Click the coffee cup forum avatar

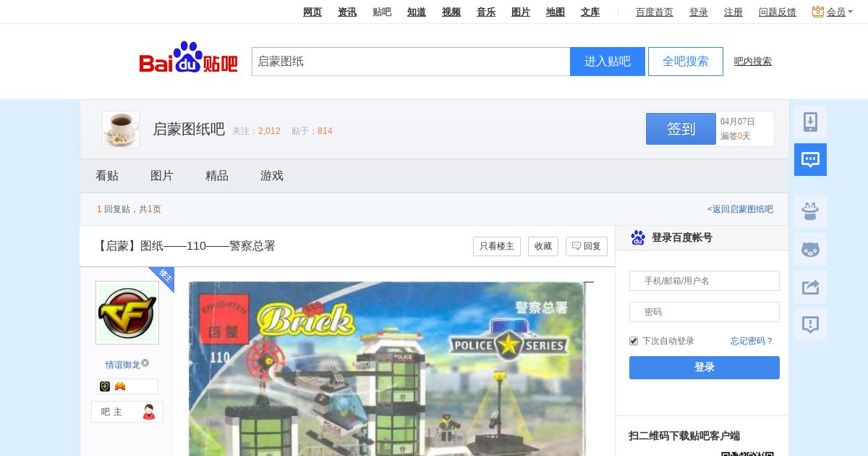[121, 130]
